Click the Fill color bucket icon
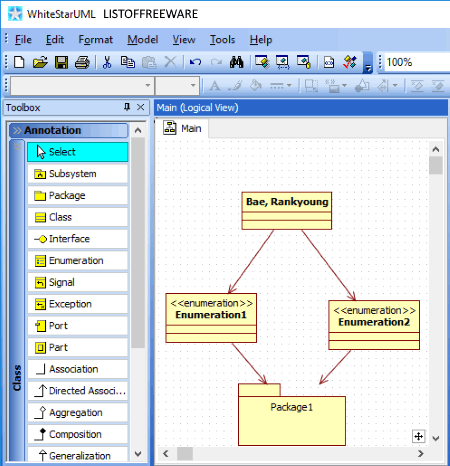The width and height of the screenshot is (450, 466). [x=256, y=86]
